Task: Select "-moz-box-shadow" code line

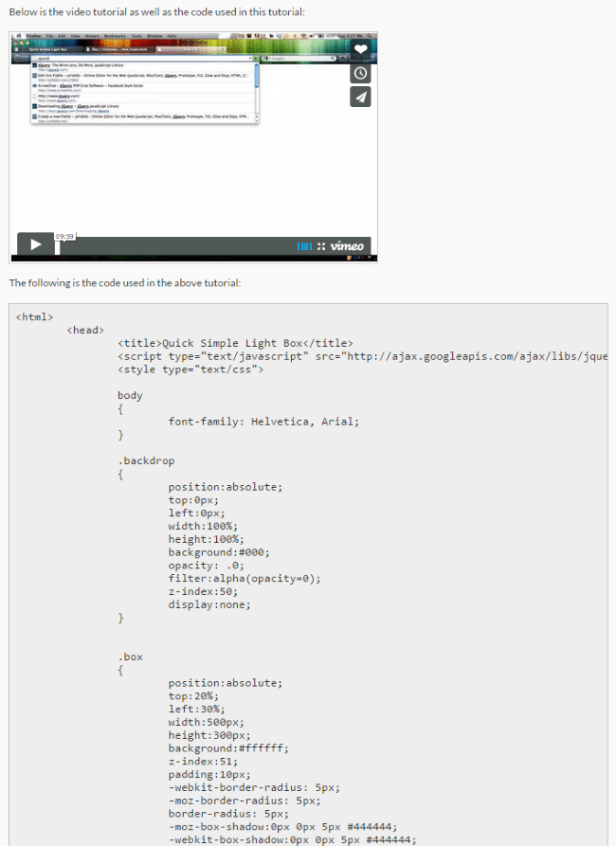Action: (x=283, y=826)
